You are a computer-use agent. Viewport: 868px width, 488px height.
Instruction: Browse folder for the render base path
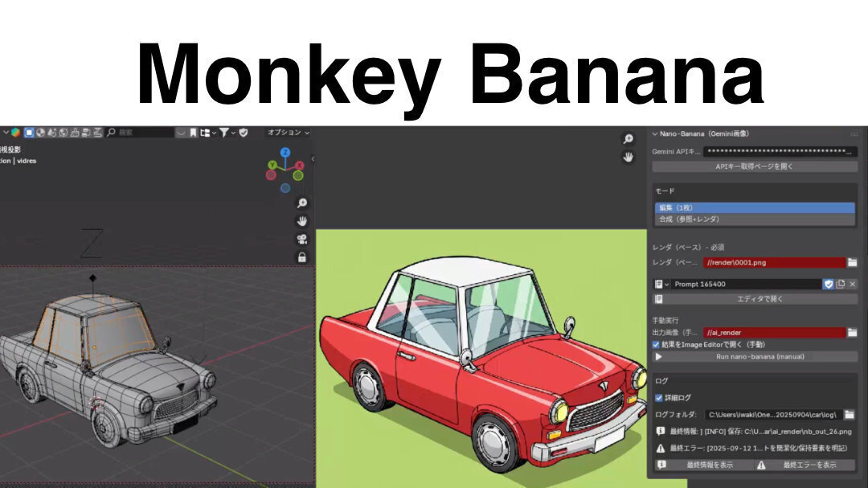click(852, 262)
